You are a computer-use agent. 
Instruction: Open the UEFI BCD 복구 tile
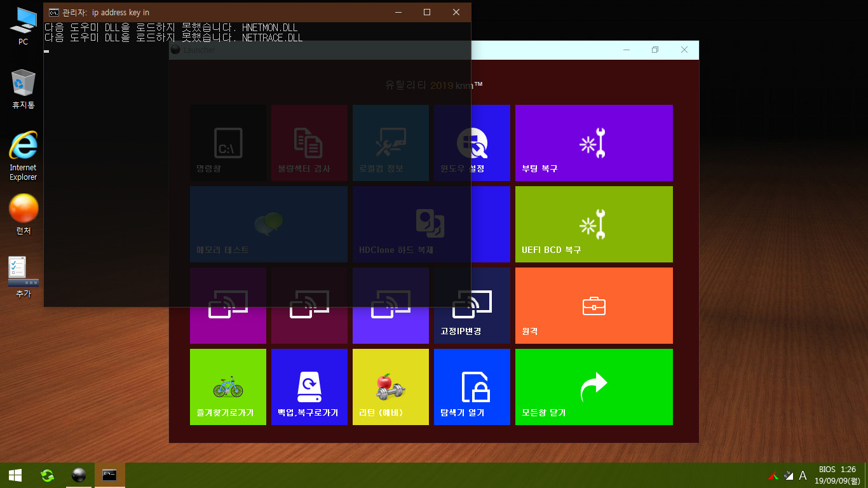[593, 224]
